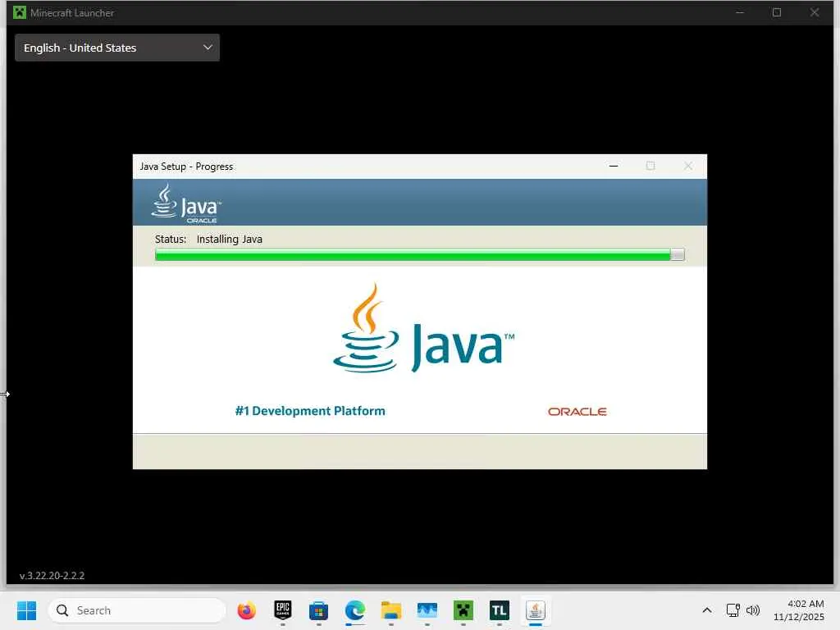This screenshot has width=840, height=630.
Task: Click the Java installation progress bar
Action: click(x=419, y=254)
